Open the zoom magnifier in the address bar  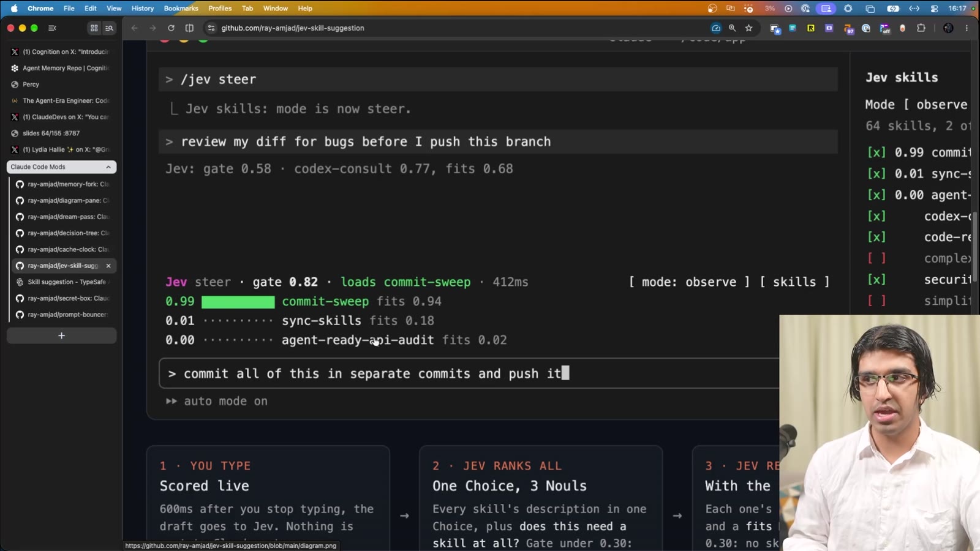click(732, 28)
